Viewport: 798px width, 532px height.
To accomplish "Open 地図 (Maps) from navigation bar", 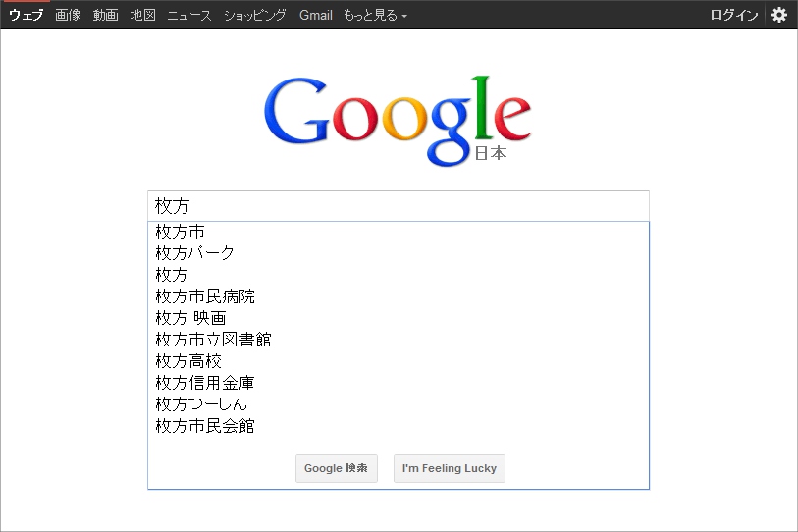I will coord(143,15).
